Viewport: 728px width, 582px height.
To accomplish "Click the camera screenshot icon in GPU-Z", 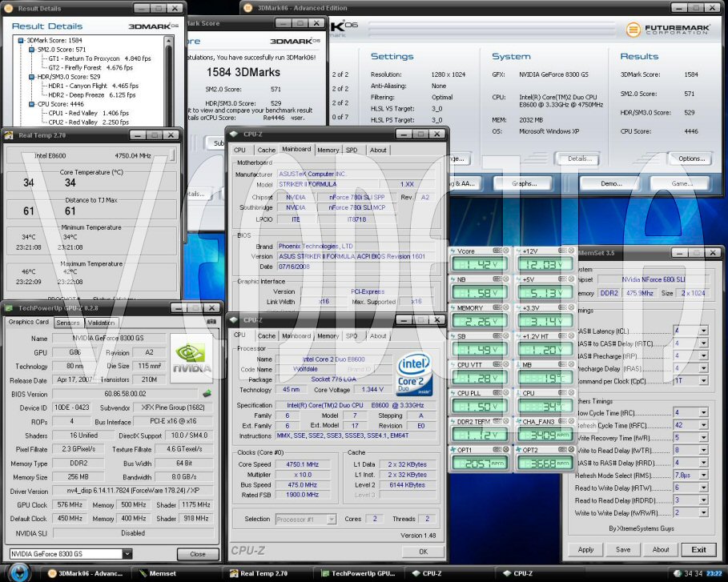I will coord(211,321).
